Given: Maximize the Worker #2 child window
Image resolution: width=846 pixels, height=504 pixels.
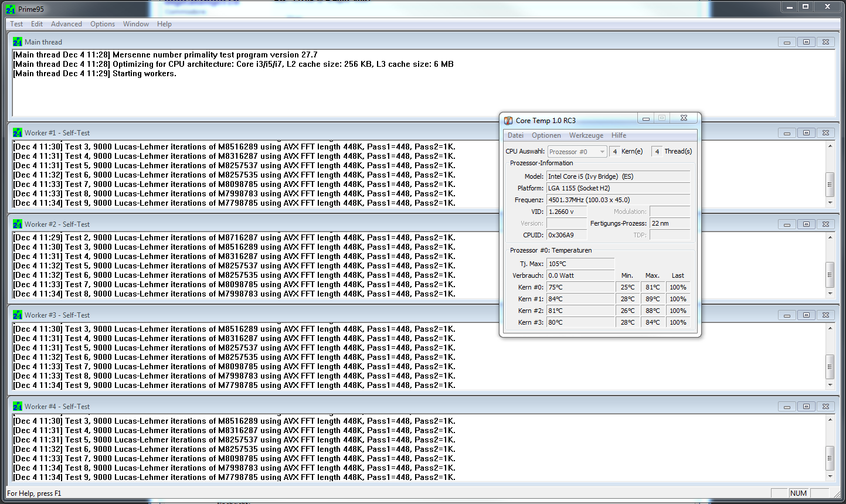Looking at the screenshot, I should point(806,224).
